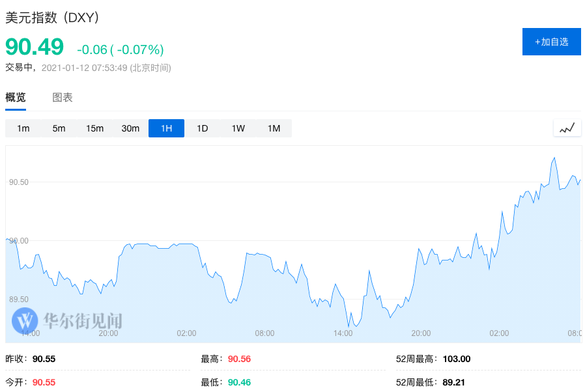Select the 1H interval button
This screenshot has width=585, height=392.
[166, 128]
